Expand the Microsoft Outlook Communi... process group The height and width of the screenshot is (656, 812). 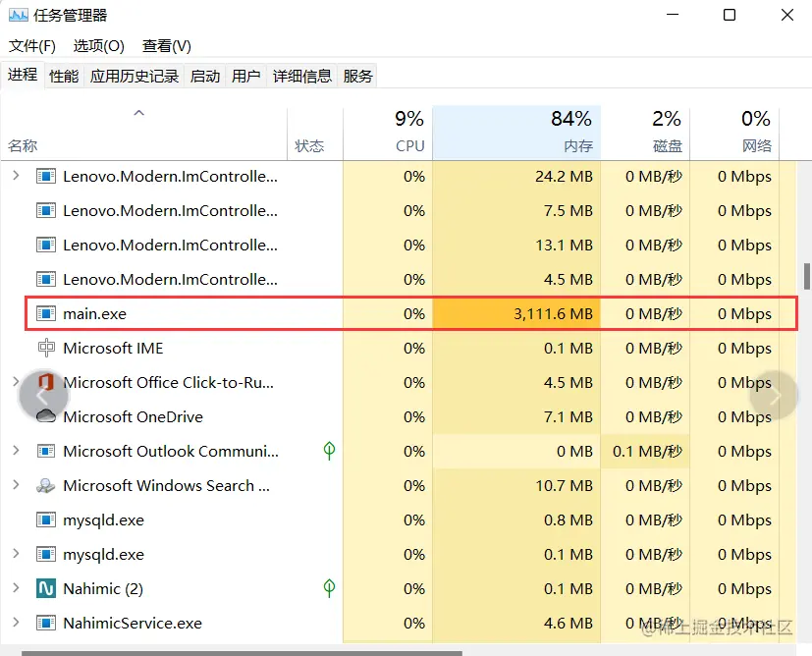pos(16,451)
